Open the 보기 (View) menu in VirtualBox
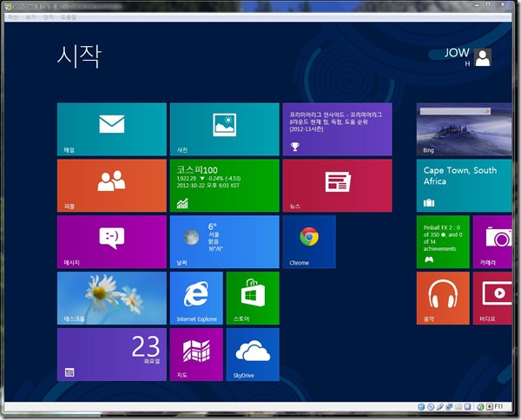 pos(30,17)
